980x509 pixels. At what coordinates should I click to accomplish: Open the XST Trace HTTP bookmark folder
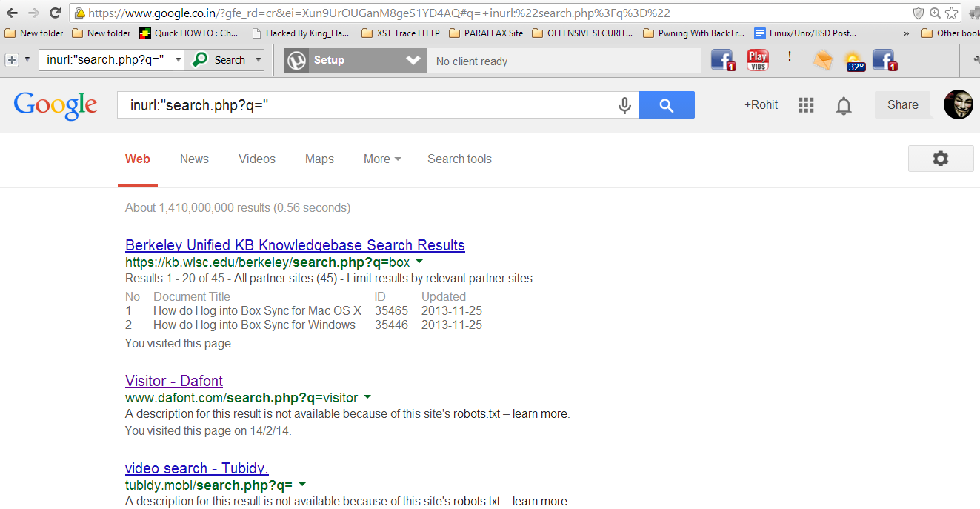click(x=401, y=33)
